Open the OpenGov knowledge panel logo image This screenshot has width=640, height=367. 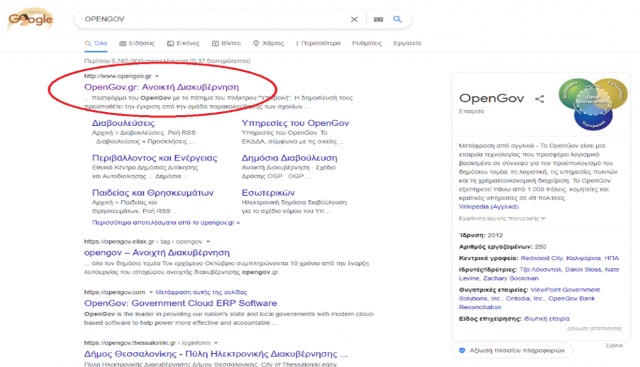point(593,104)
